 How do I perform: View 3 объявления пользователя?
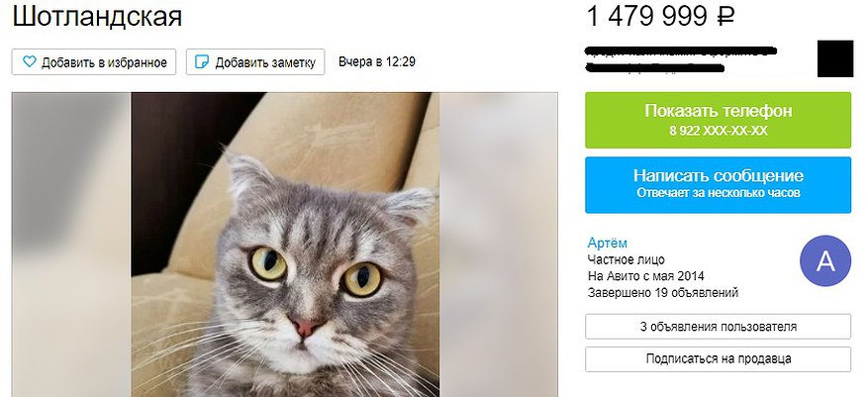point(718,327)
